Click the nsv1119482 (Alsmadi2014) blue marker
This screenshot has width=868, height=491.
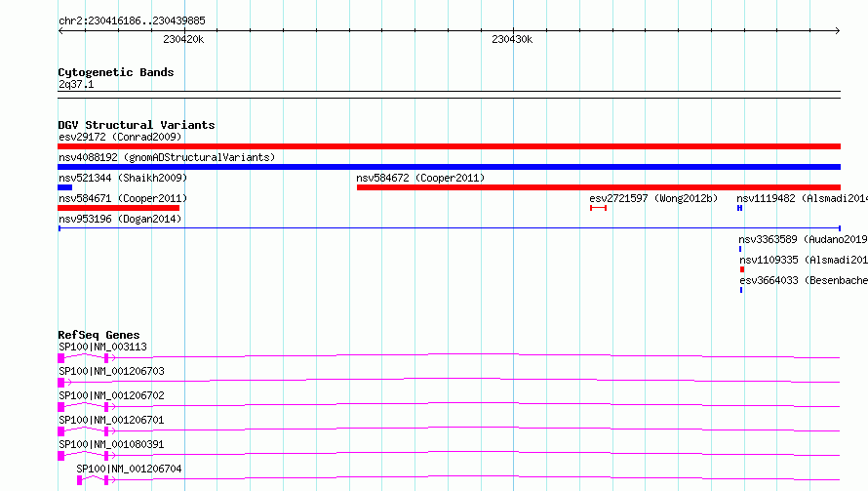(739, 208)
